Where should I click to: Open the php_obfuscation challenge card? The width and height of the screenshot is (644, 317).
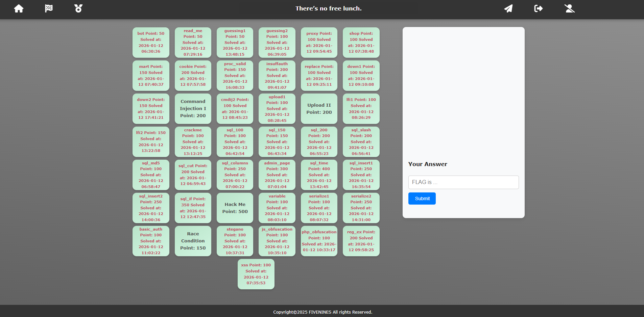(319, 241)
